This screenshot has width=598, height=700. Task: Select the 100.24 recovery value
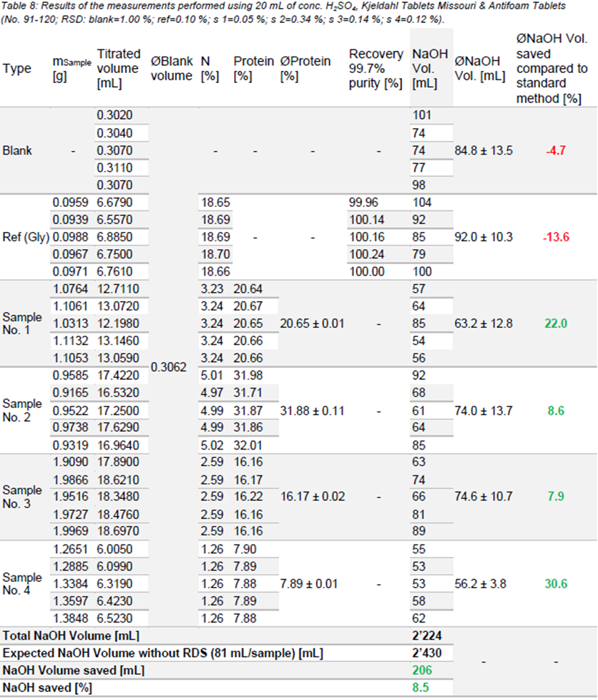tap(367, 254)
